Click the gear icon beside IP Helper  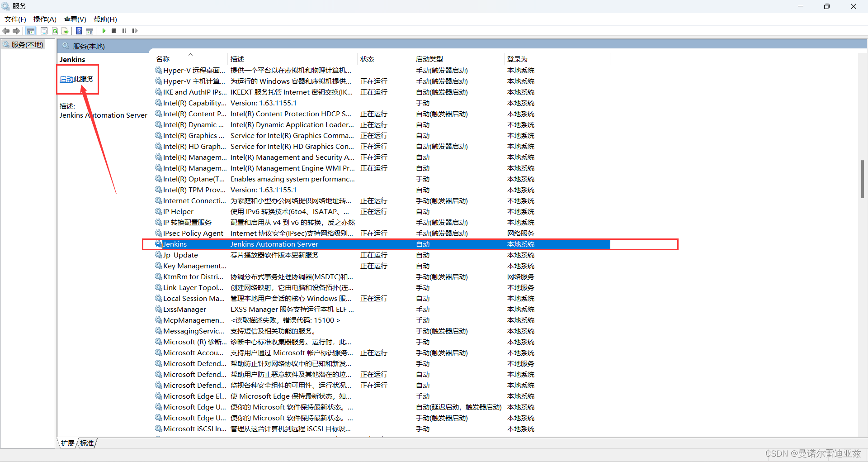click(x=159, y=211)
